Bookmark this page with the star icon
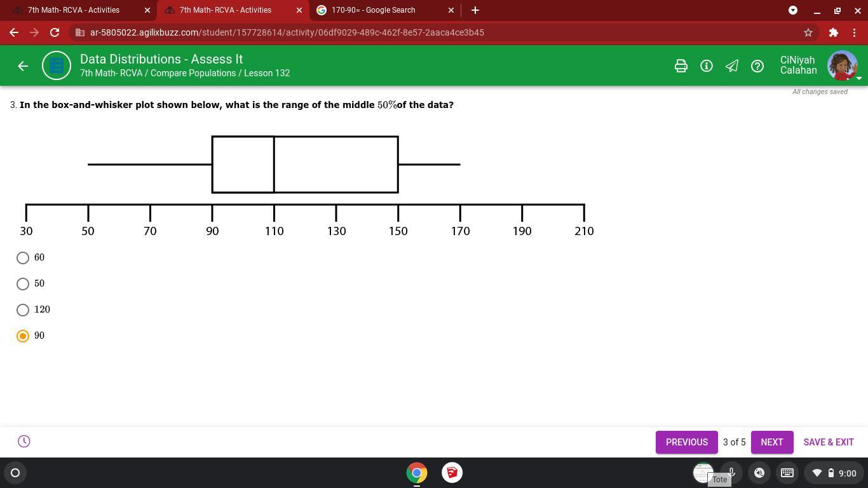The image size is (868, 488). 808,32
